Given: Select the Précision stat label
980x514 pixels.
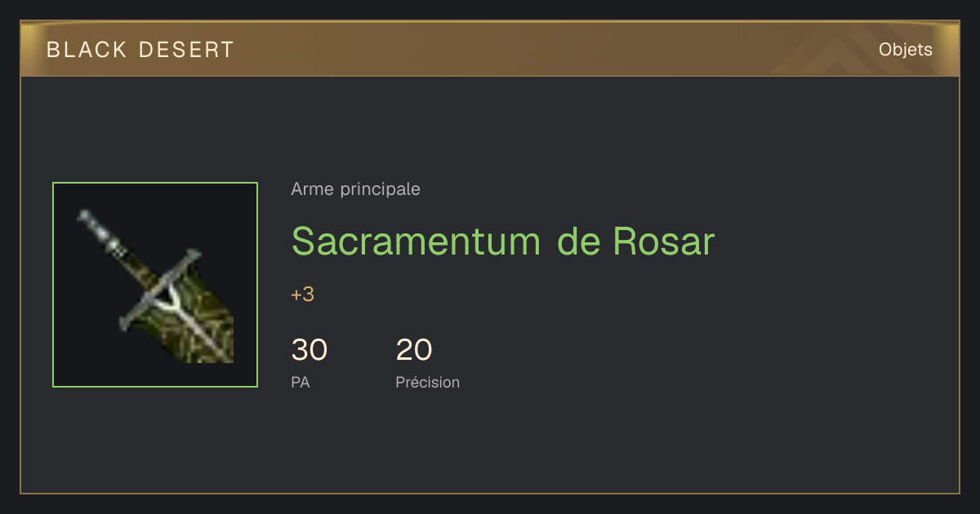Looking at the screenshot, I should 428,382.
